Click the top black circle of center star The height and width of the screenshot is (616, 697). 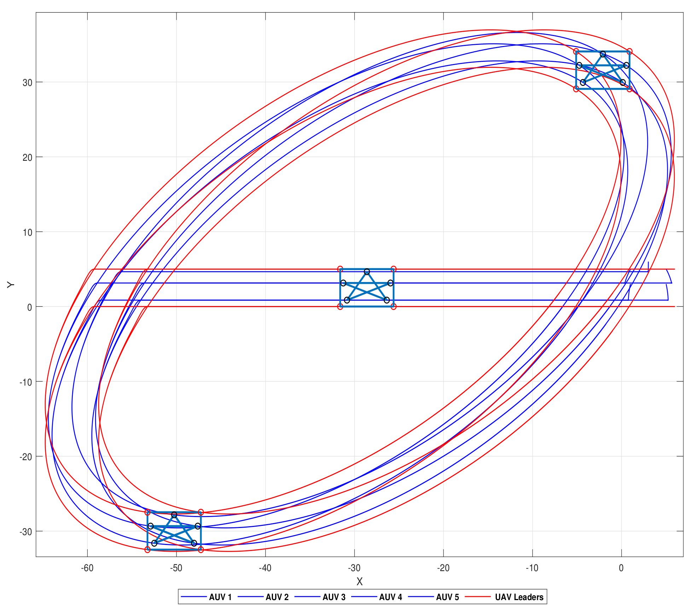367,272
